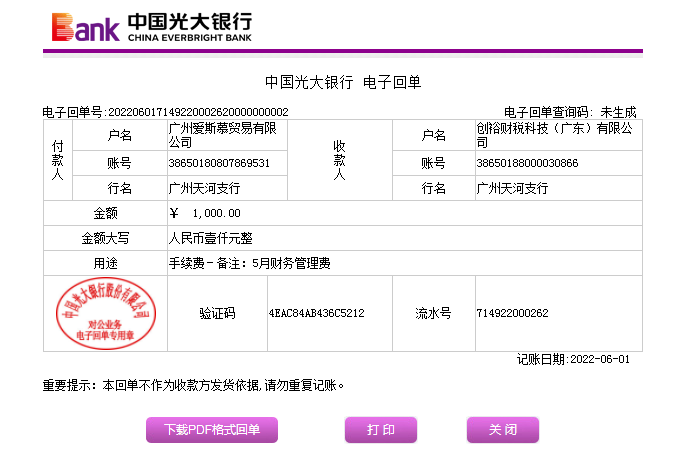The image size is (697, 458).
Task: Select the payer account number 38650180807869531
Action: click(x=219, y=163)
